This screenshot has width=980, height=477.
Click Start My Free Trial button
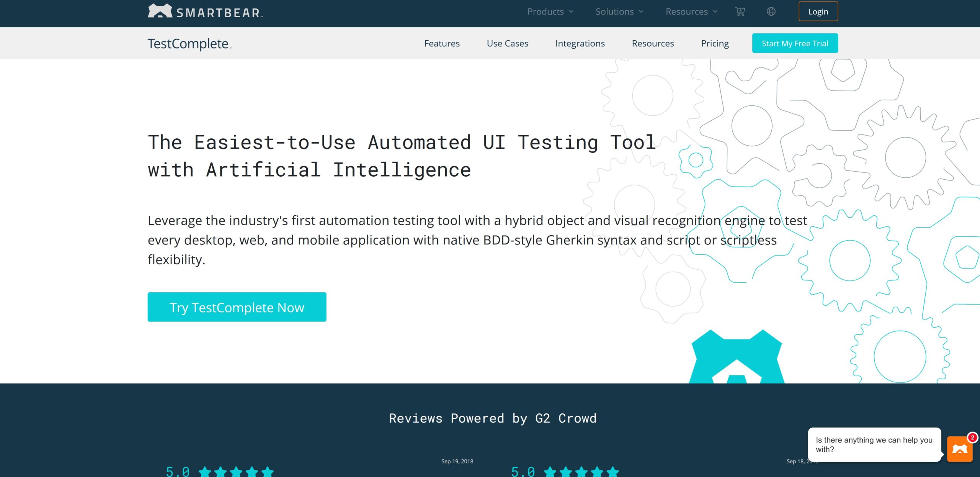pos(795,43)
